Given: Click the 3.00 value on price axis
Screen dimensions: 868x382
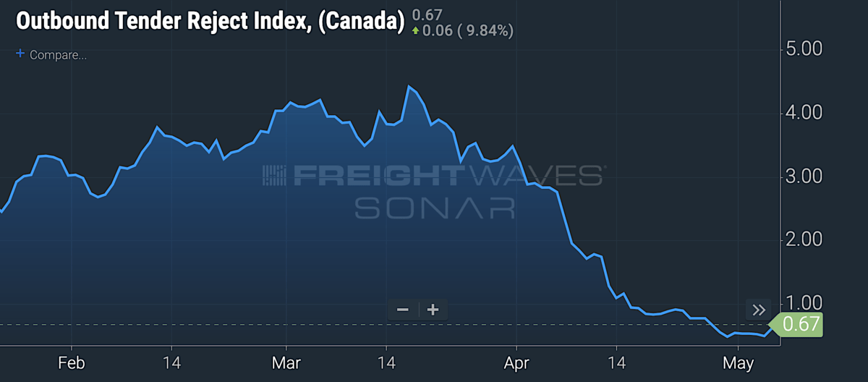Looking at the screenshot, I should (x=804, y=177).
